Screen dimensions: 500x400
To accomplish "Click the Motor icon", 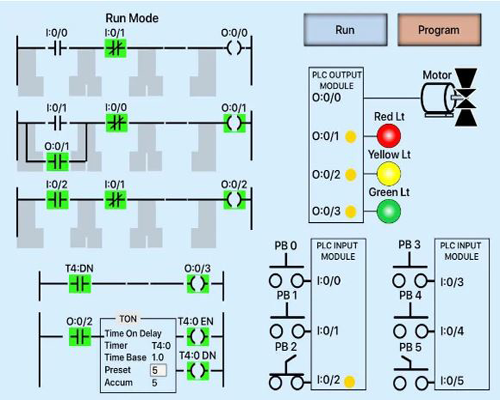I will [449, 98].
